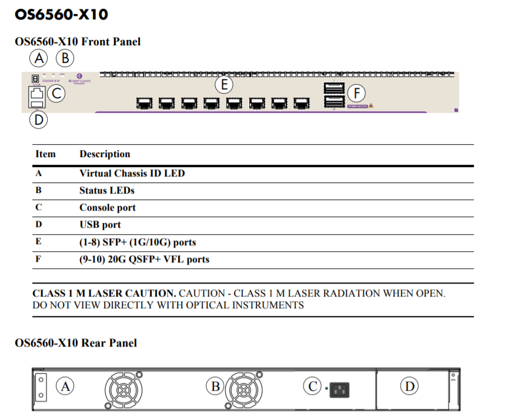Click the yellow laser warning triangle icon
The image size is (505, 420).
[371, 105]
